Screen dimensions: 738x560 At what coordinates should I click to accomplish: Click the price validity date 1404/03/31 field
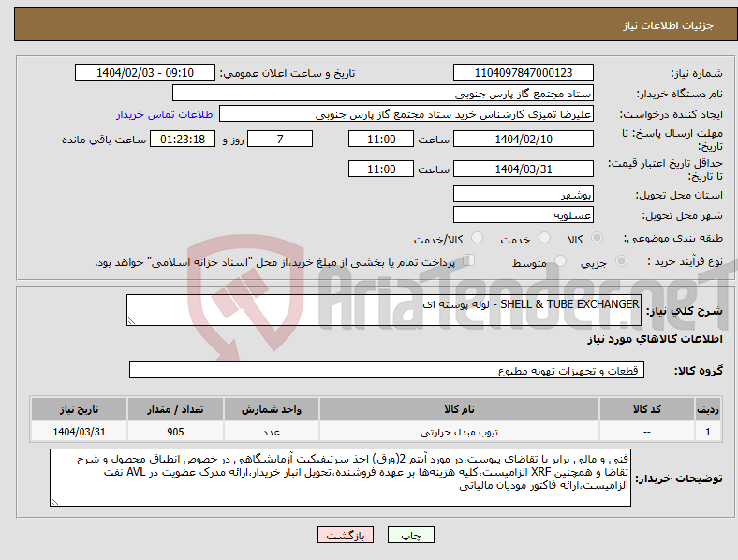click(x=523, y=169)
